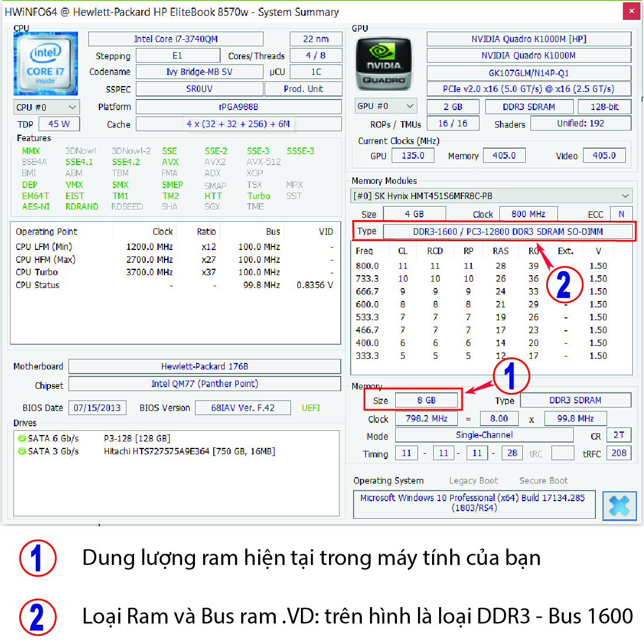Click the tRFC value 208

tap(619, 453)
